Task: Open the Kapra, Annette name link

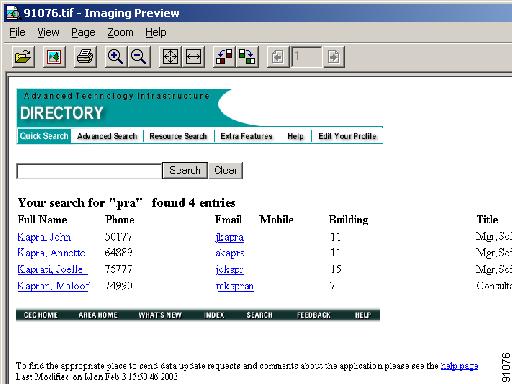Action: (51, 253)
